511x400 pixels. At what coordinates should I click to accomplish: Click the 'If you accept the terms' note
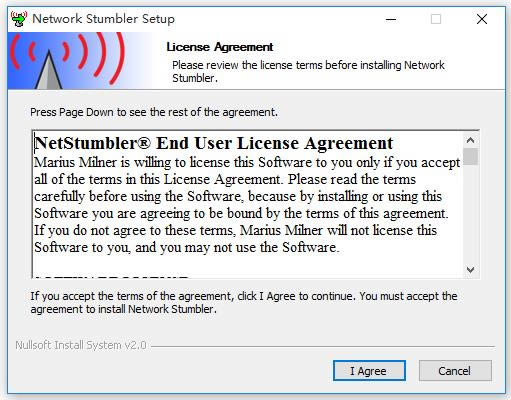click(x=244, y=302)
